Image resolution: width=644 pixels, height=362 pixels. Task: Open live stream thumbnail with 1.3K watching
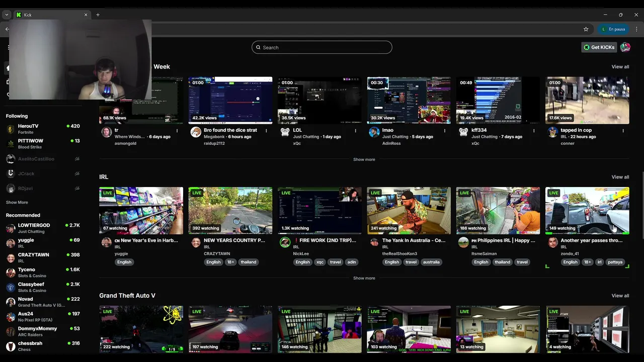319,211
